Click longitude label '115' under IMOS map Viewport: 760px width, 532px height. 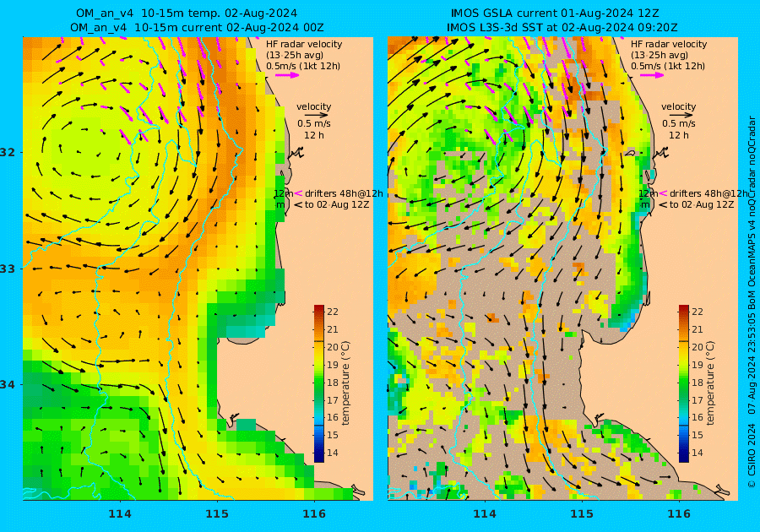coord(582,514)
